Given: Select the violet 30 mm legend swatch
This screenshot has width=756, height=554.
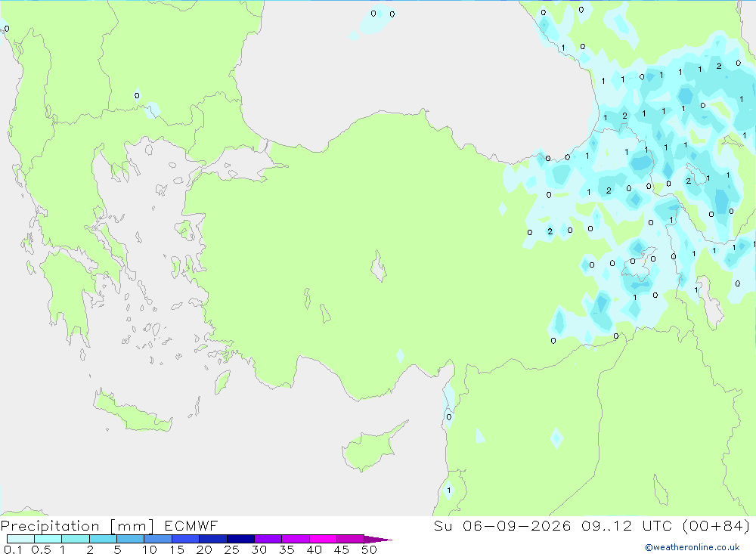Looking at the screenshot, I should 268,539.
